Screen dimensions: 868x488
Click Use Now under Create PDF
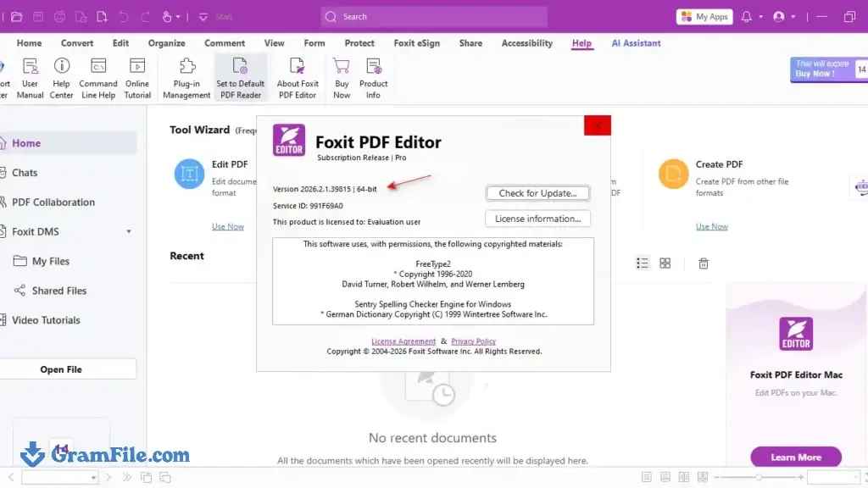(711, 226)
